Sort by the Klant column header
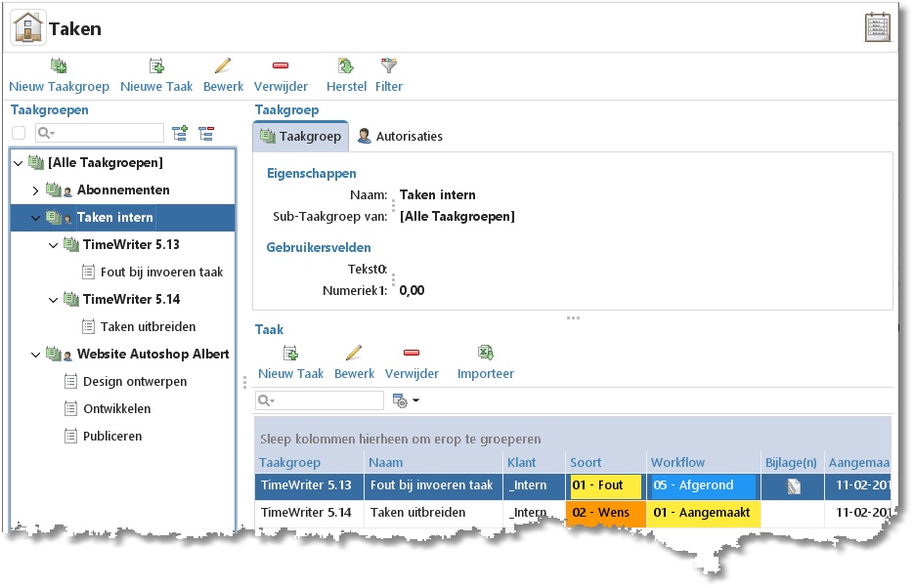The width and height of the screenshot is (913, 588). (x=534, y=462)
